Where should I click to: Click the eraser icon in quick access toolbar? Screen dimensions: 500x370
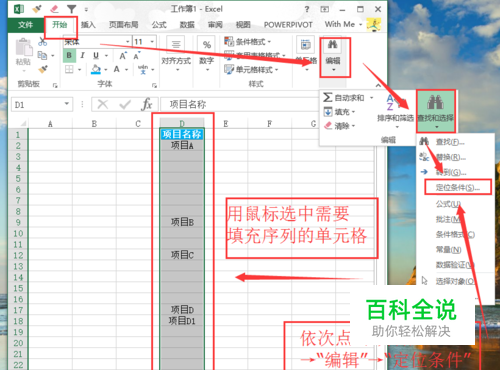[54, 9]
